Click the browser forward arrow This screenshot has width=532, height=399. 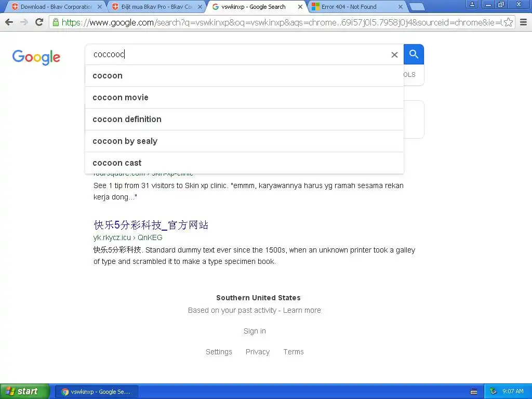(x=24, y=22)
